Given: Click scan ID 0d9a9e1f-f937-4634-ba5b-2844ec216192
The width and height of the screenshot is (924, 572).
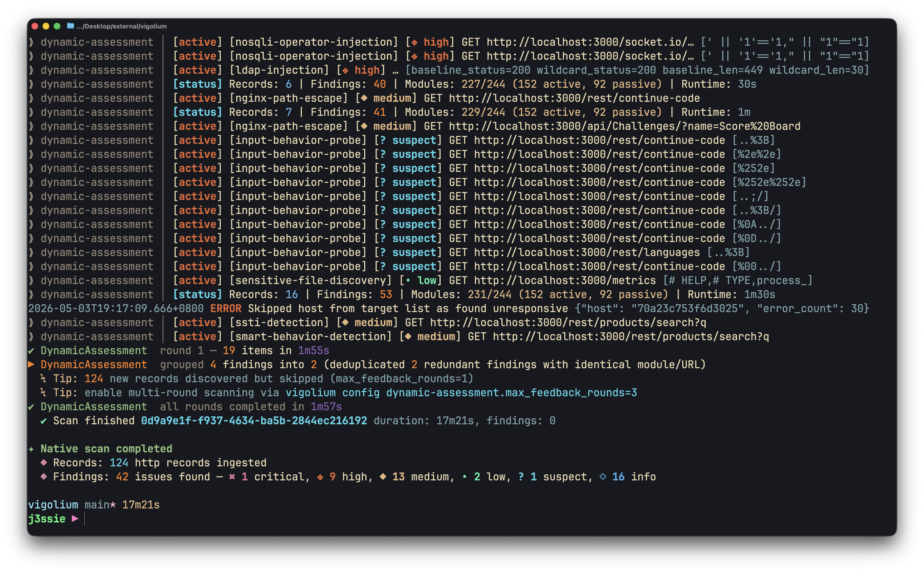Looking at the screenshot, I should (x=254, y=421).
